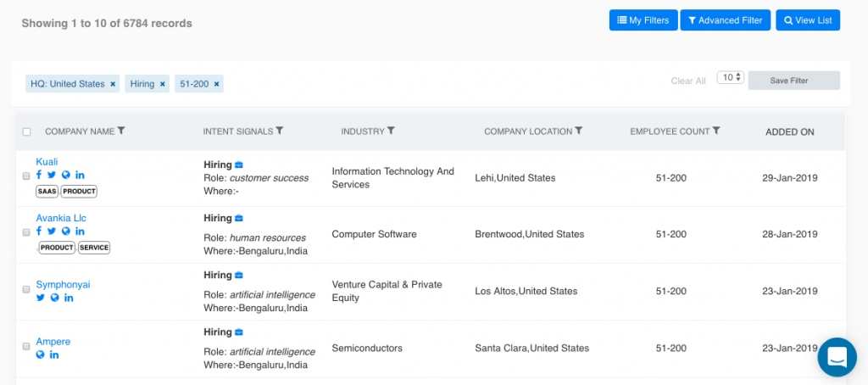Open the chat support widget

(x=837, y=357)
